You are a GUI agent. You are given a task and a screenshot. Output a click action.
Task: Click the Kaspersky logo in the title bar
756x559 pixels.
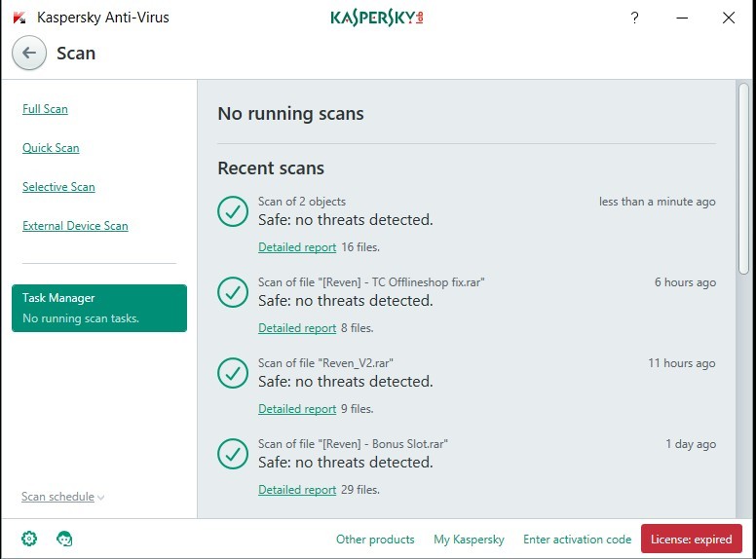[x=377, y=18]
